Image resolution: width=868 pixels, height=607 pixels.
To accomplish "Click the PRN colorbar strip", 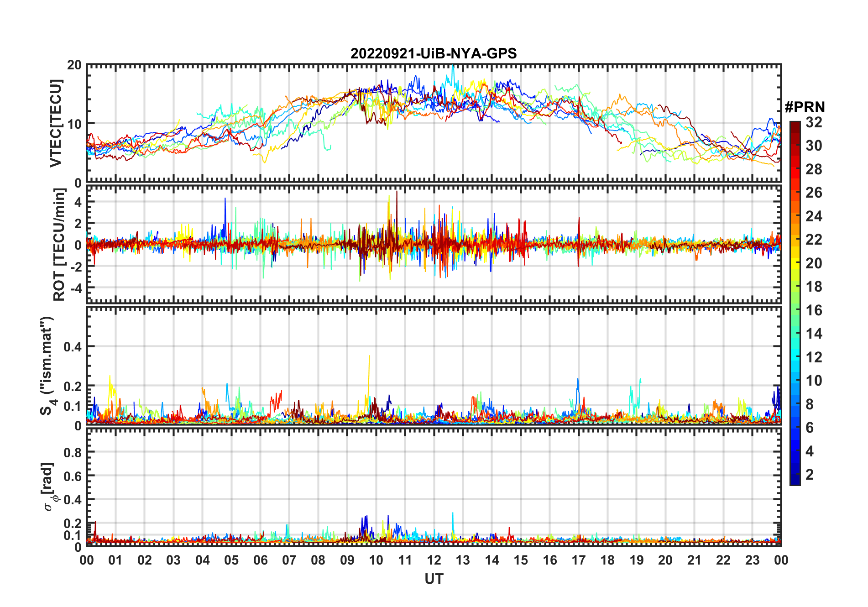I will coord(795,303).
